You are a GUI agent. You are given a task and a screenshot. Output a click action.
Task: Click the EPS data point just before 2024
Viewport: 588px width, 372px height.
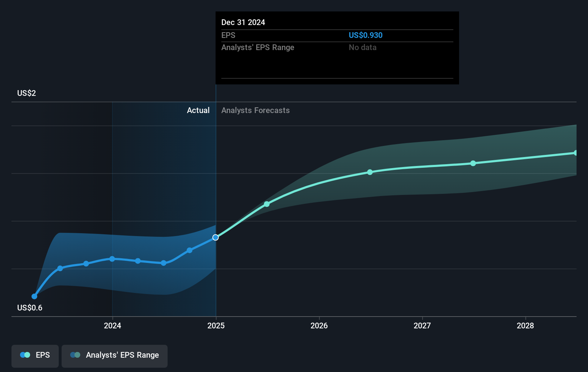pyautogui.click(x=86, y=264)
